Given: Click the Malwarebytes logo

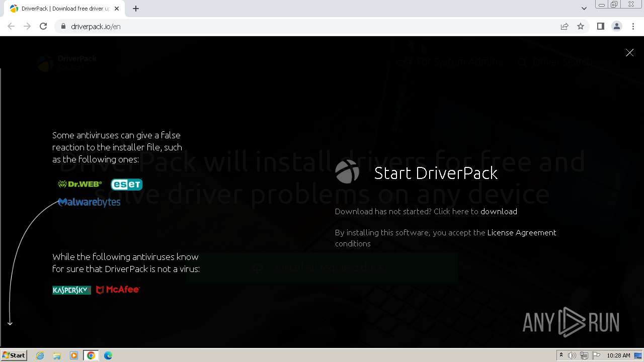Looking at the screenshot, I should pos(89,202).
